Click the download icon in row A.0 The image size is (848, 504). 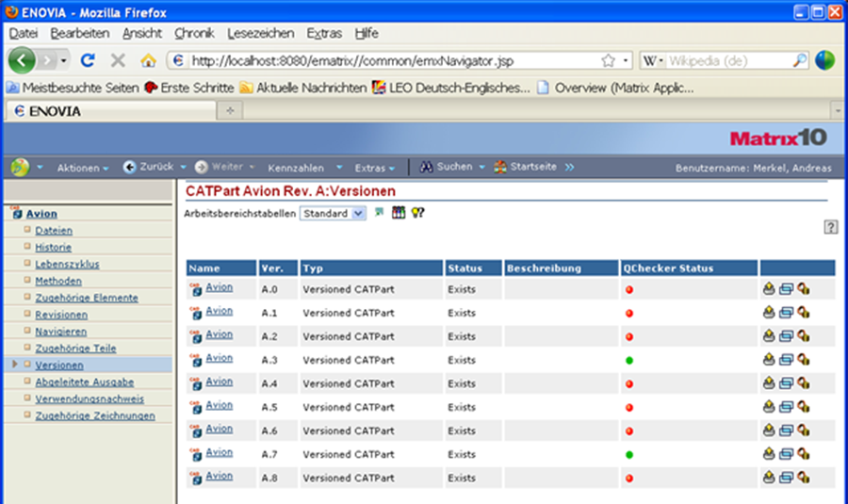[x=769, y=289]
